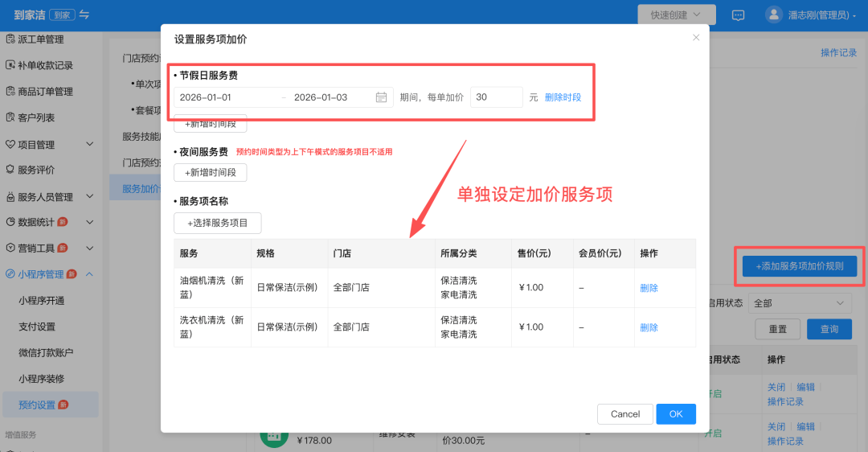The image size is (868, 452).
Task: Click the calendar icon in date range field
Action: coord(382,97)
